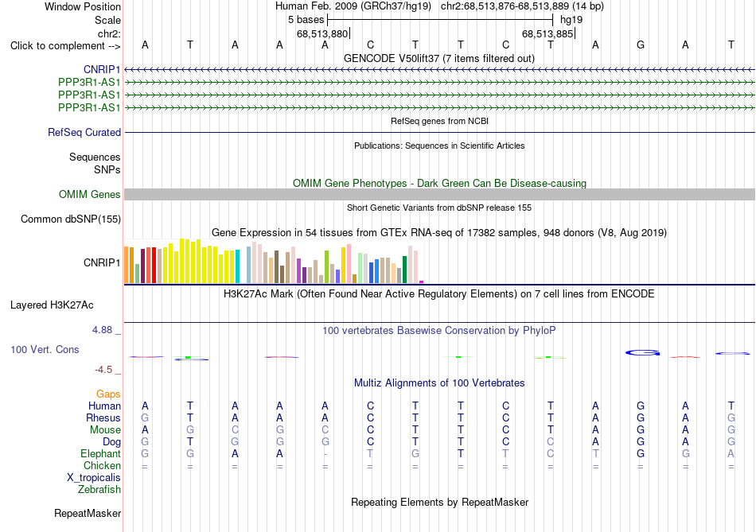756x532 pixels.
Task: Click the '100 Vert. Cons' track label
Action: (x=45, y=350)
